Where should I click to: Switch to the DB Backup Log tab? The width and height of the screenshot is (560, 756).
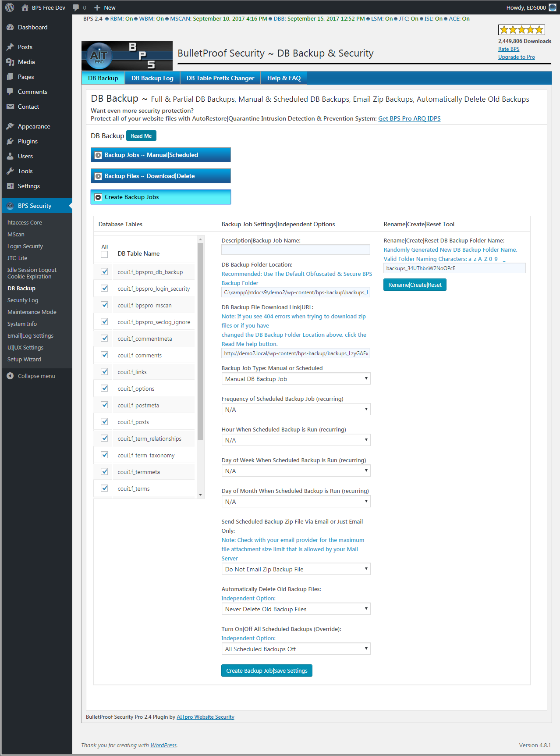click(x=152, y=78)
